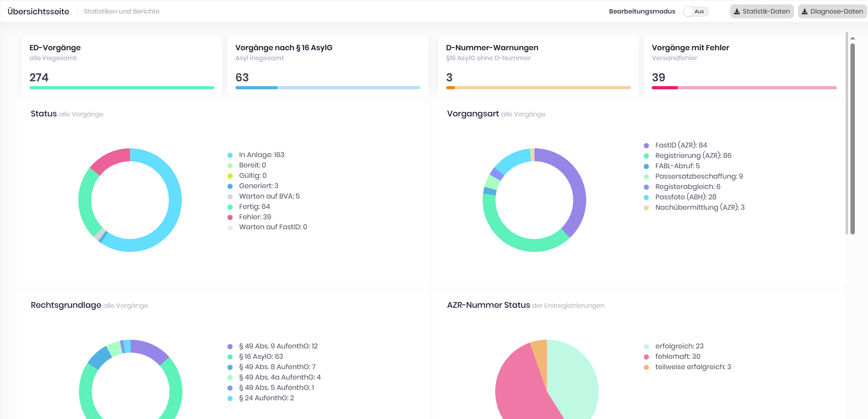Image resolution: width=868 pixels, height=419 pixels.
Task: Click the 'Passfoto (ABH): 28' legend dot
Action: point(646,197)
